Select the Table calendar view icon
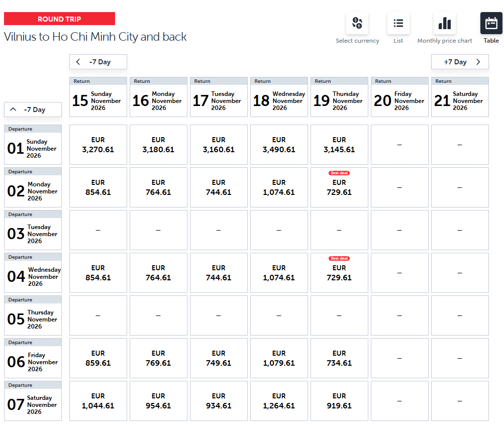 click(491, 23)
